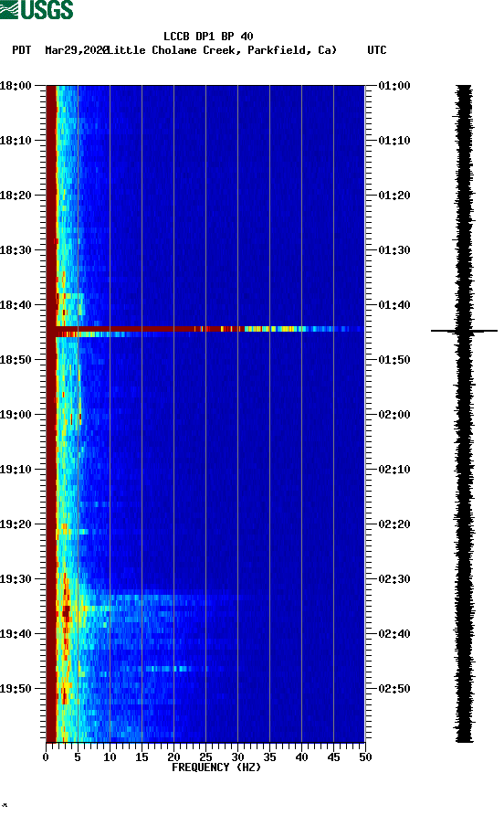
Task: Click the 'FREQUENCY (HZ)' axis title
Action: coord(216,767)
